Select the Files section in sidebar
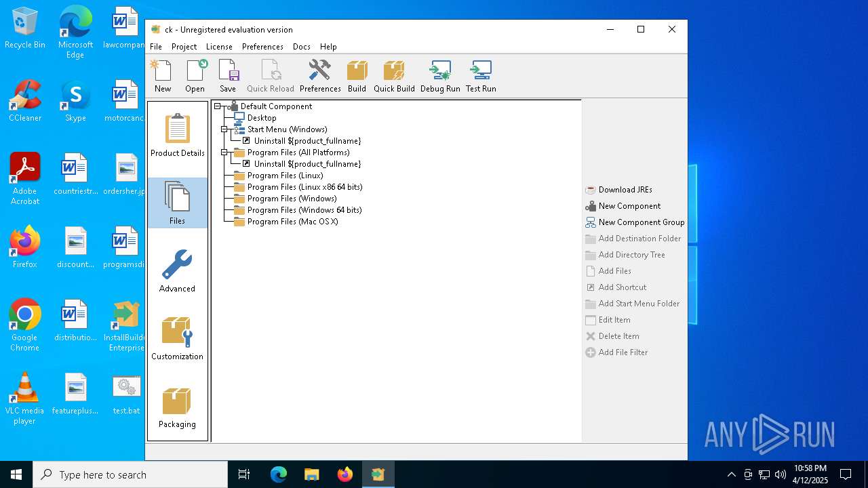 [178, 203]
